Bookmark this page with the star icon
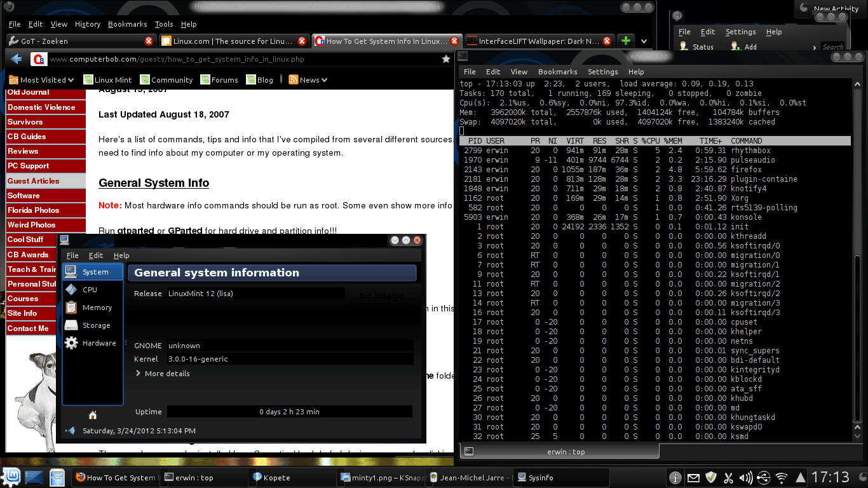868x488 pixels. pyautogui.click(x=446, y=59)
